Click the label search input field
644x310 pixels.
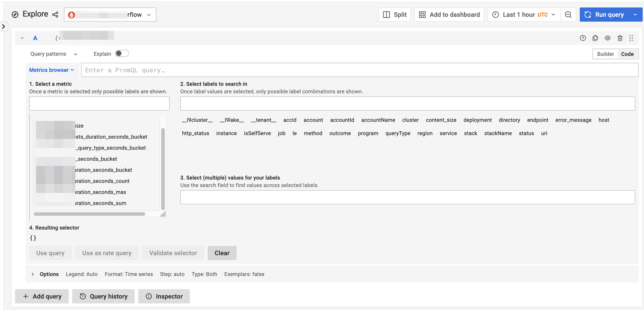point(407,104)
